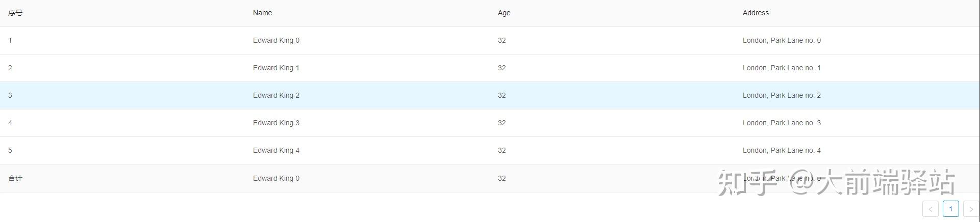Click the 合计 summary row label
The width and height of the screenshot is (980, 222).
point(15,179)
